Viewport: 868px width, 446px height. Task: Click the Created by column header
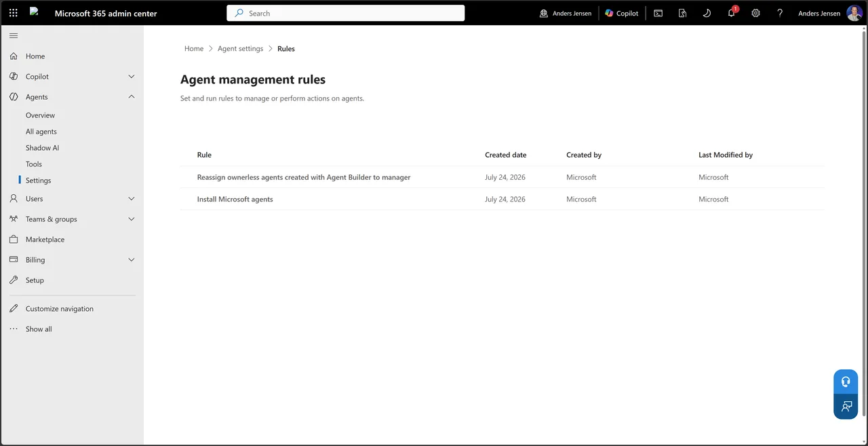[584, 155]
